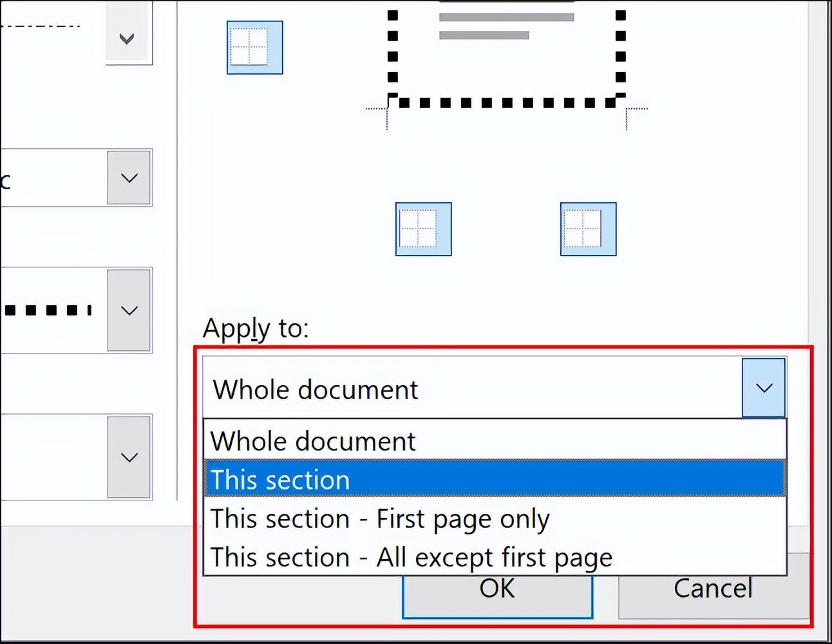Select the highlighted 'This section' option

pyautogui.click(x=280, y=479)
